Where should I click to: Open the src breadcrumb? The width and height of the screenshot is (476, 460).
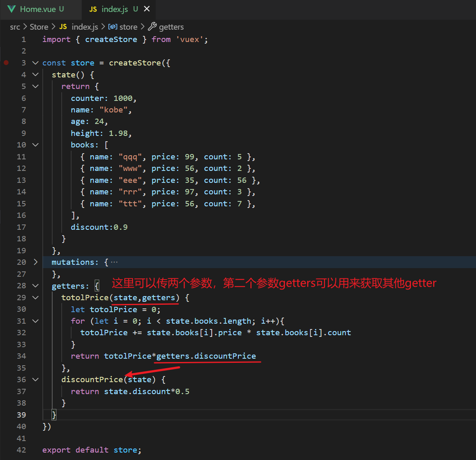click(15, 27)
